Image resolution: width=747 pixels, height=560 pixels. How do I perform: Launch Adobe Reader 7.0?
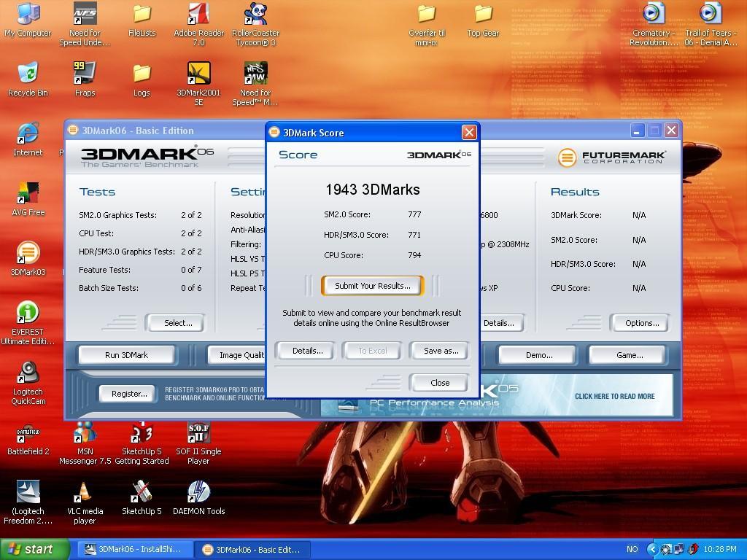(x=198, y=24)
